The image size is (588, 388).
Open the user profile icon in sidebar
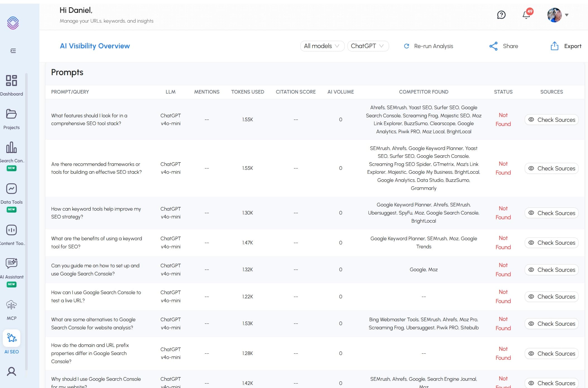pyautogui.click(x=11, y=371)
